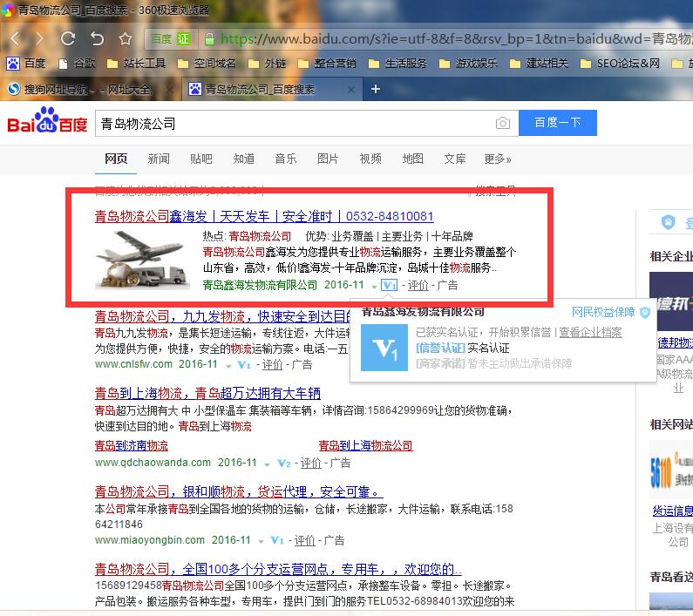Screen dimensions: 693x616
Task: Open the 青岛到上海物流公司 sublink
Action: pyautogui.click(x=365, y=445)
